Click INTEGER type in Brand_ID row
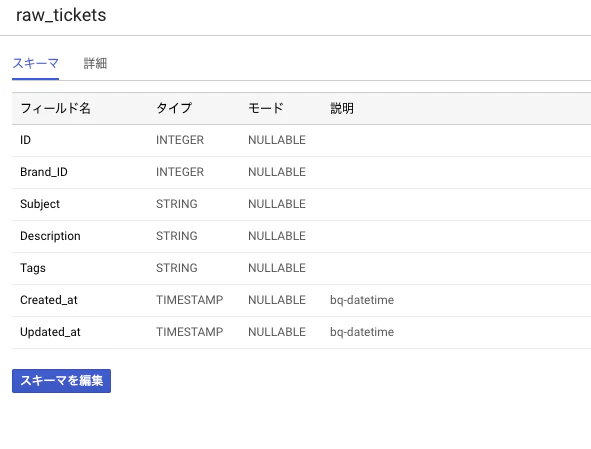 coord(180,172)
